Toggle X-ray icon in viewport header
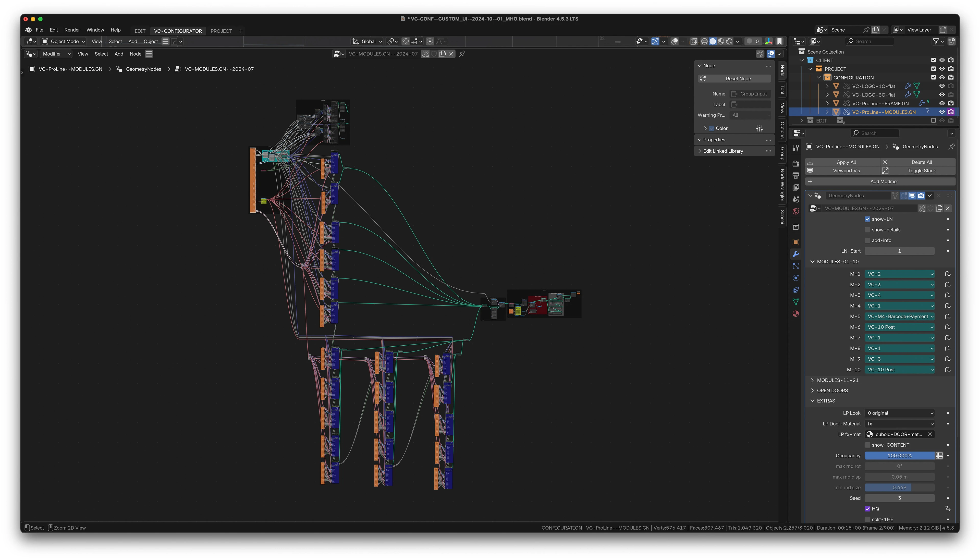Screen dimensions: 980x560 pyautogui.click(x=693, y=41)
